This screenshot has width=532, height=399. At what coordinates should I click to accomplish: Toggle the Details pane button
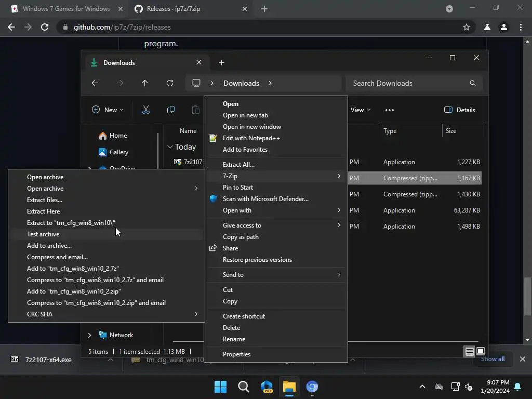pyautogui.click(x=460, y=110)
